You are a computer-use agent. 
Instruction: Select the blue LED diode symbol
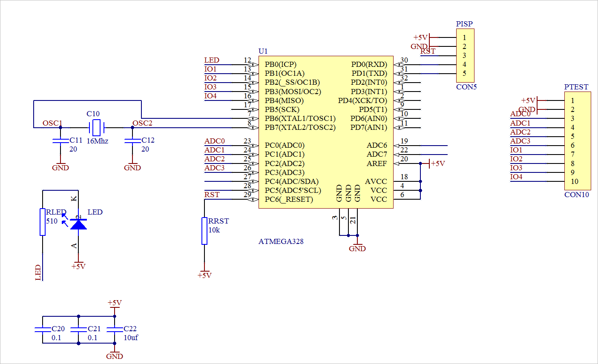click(x=78, y=224)
